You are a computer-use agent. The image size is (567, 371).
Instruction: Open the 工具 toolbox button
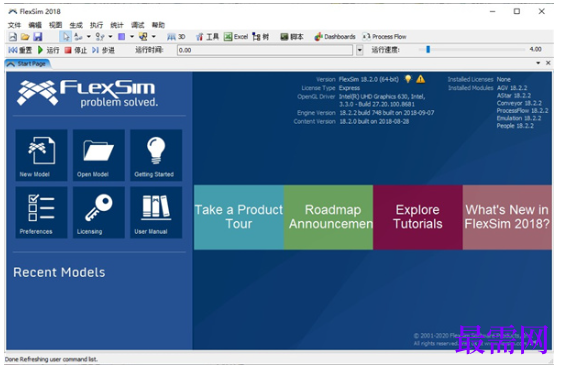pos(208,37)
